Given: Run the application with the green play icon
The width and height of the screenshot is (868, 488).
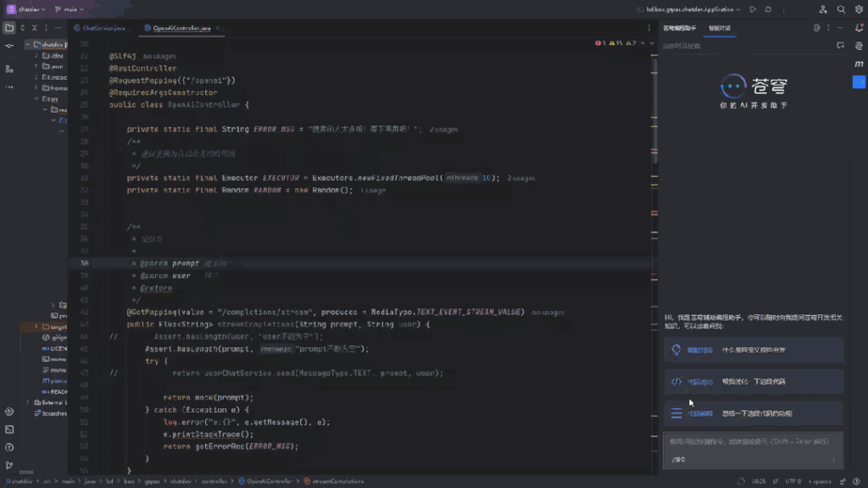Looking at the screenshot, I should pos(752,9).
